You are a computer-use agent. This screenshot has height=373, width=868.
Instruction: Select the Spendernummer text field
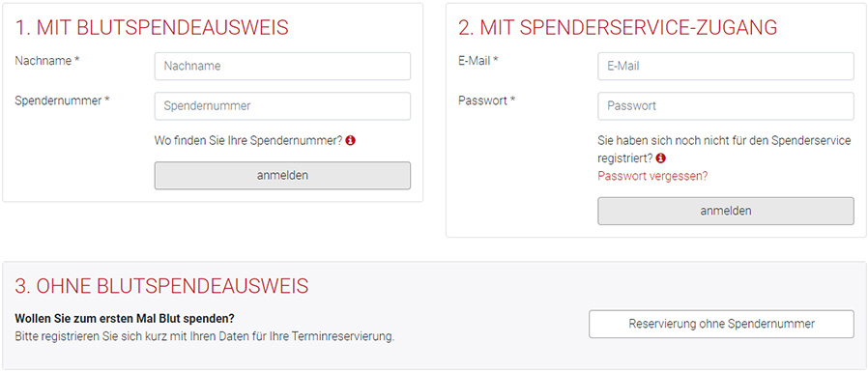click(282, 106)
